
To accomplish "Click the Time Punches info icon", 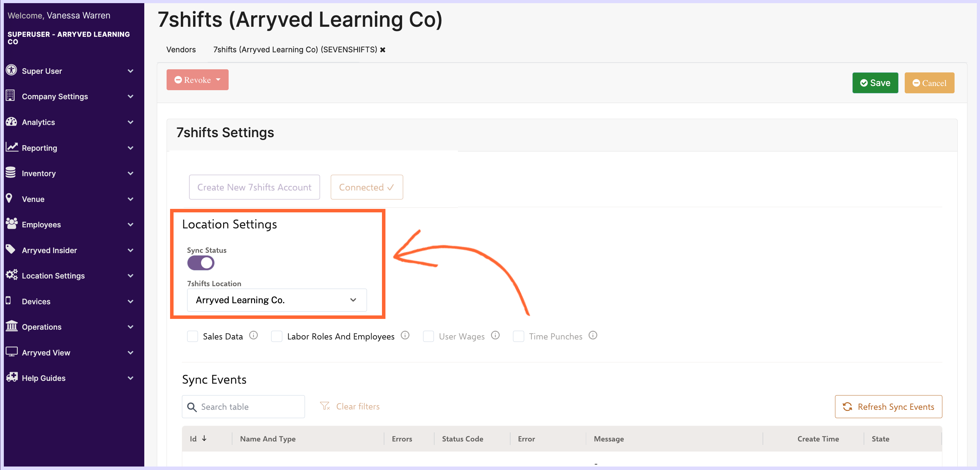I will (593, 336).
